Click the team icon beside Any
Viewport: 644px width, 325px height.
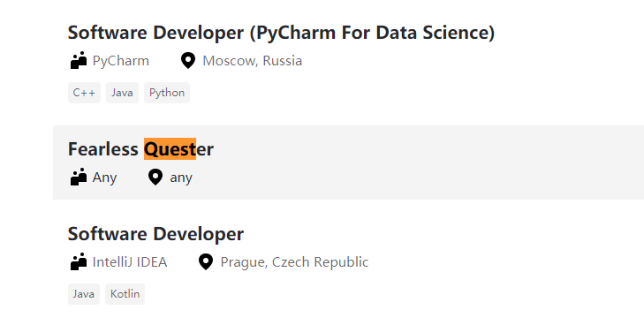79,177
